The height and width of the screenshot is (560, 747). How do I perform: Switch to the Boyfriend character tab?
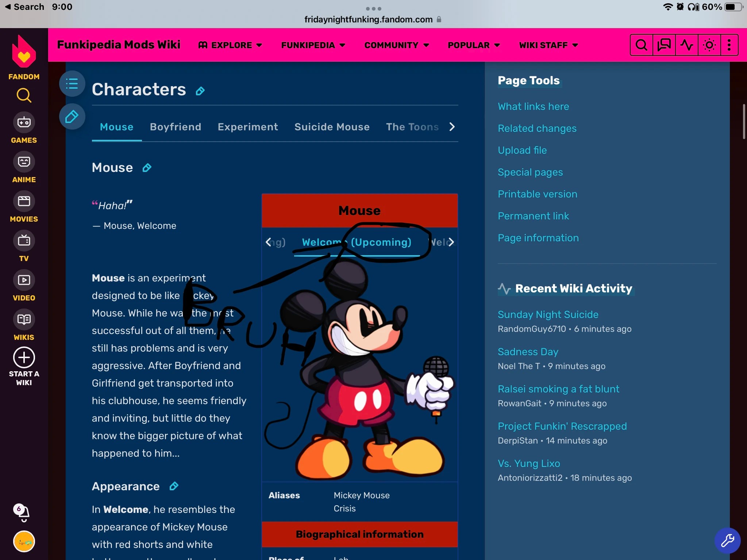pyautogui.click(x=176, y=127)
